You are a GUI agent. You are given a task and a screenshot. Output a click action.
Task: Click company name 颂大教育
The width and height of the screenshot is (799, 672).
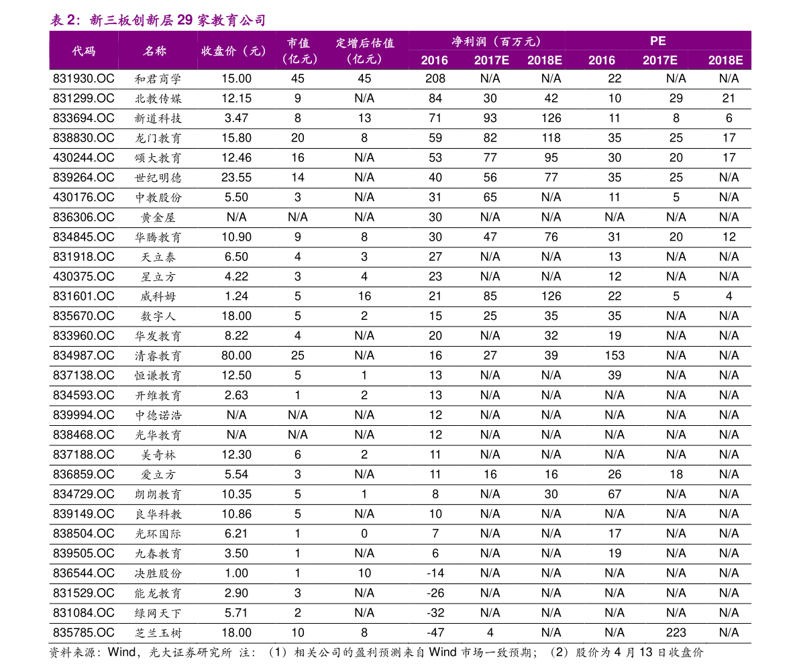click(x=158, y=158)
